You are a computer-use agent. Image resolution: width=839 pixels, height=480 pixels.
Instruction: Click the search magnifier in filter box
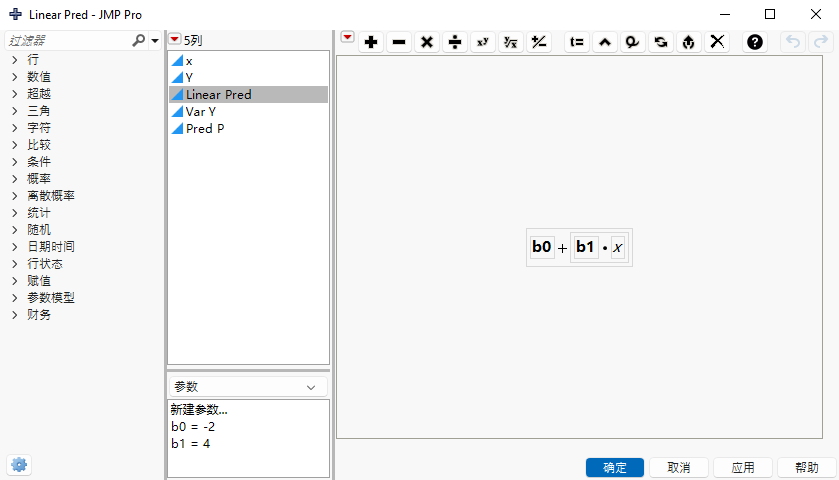138,40
